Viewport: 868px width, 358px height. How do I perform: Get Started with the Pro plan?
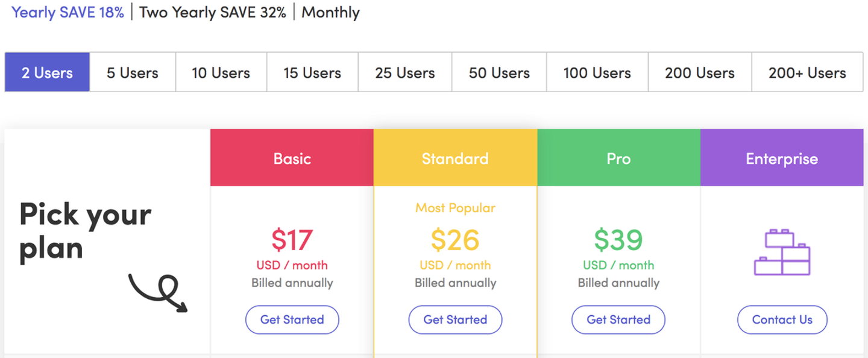point(618,320)
